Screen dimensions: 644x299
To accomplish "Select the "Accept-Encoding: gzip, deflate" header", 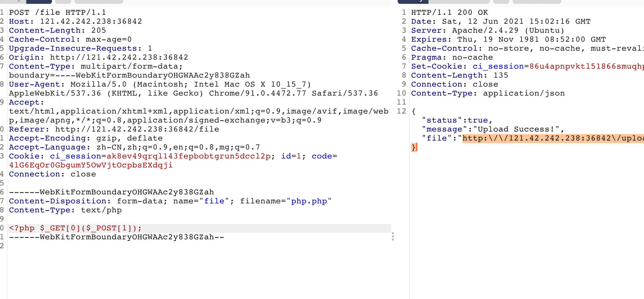I will (86, 138).
